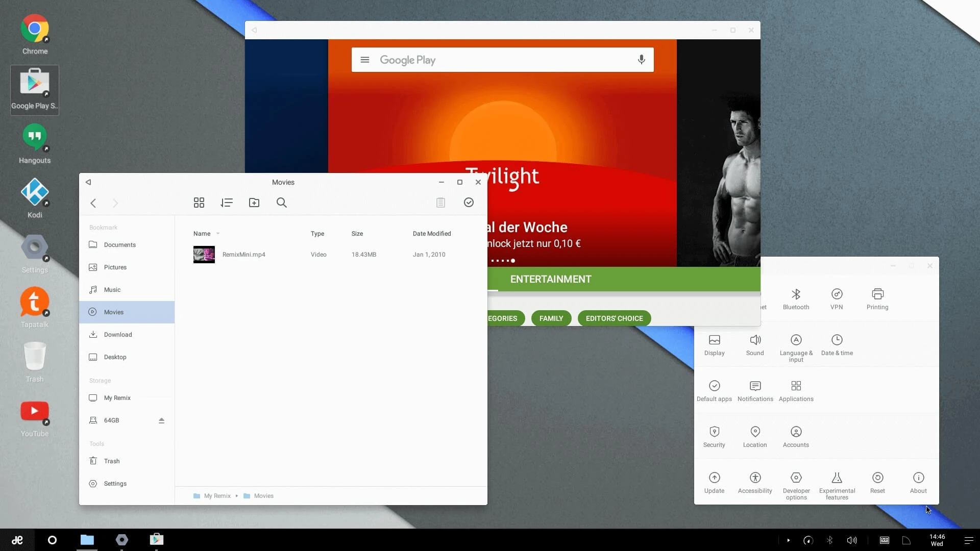Open sort options in file manager toolbar

(x=227, y=203)
